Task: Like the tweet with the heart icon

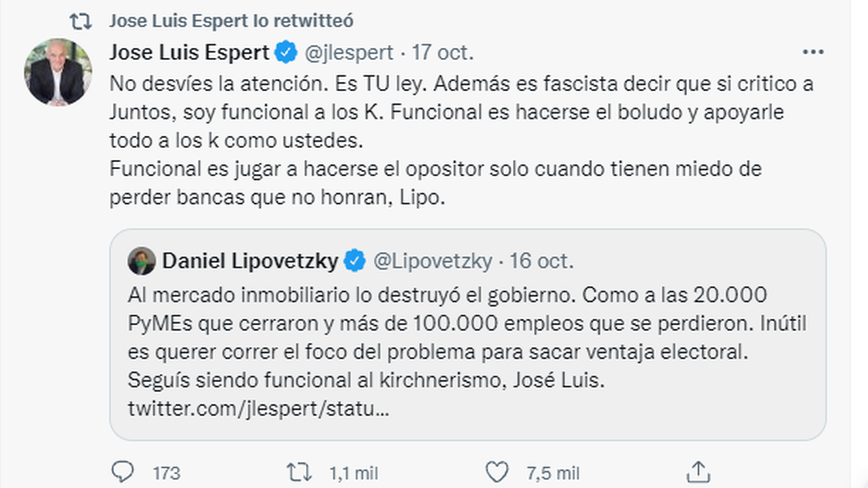Action: point(497,472)
